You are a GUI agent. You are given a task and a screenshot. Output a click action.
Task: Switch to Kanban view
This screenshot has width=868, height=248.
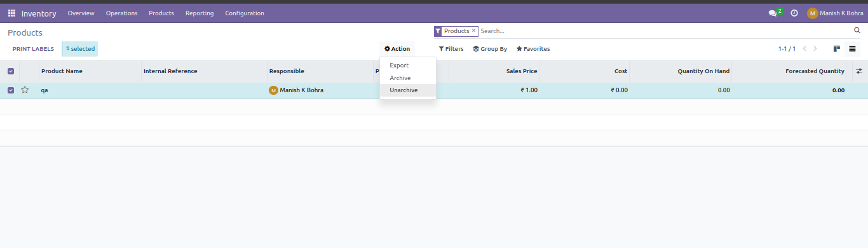coord(837,49)
